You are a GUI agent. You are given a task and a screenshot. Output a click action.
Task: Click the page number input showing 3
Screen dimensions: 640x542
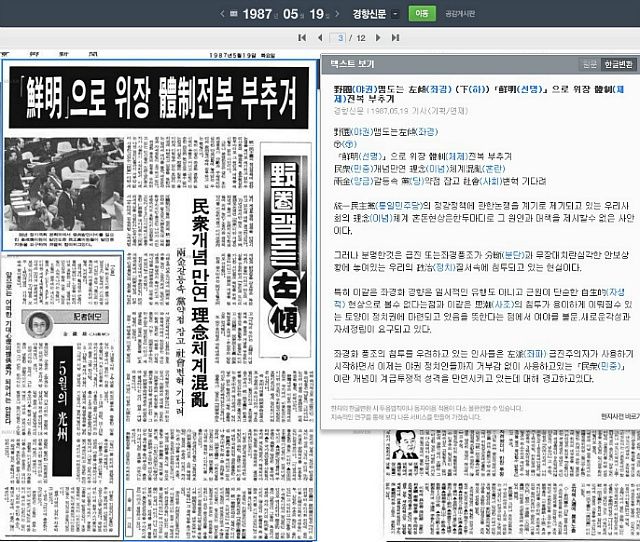(x=339, y=38)
